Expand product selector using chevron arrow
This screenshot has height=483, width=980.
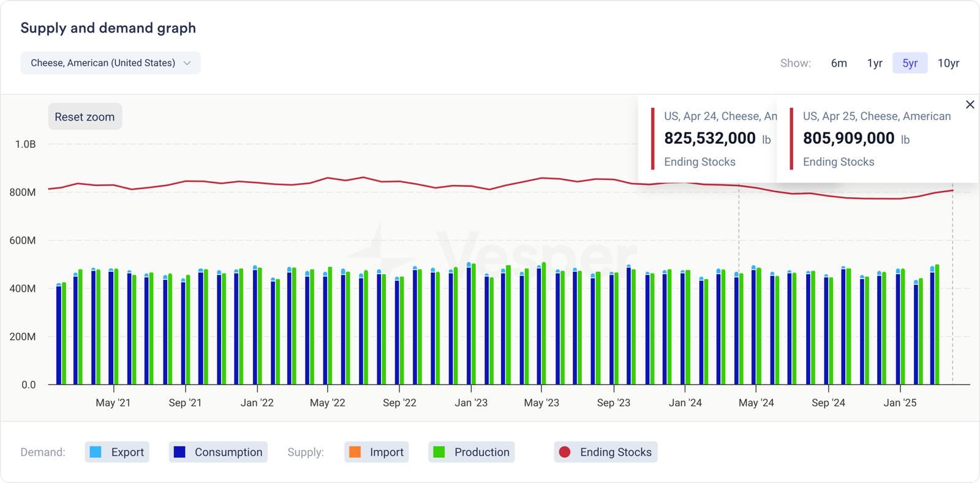click(x=187, y=63)
